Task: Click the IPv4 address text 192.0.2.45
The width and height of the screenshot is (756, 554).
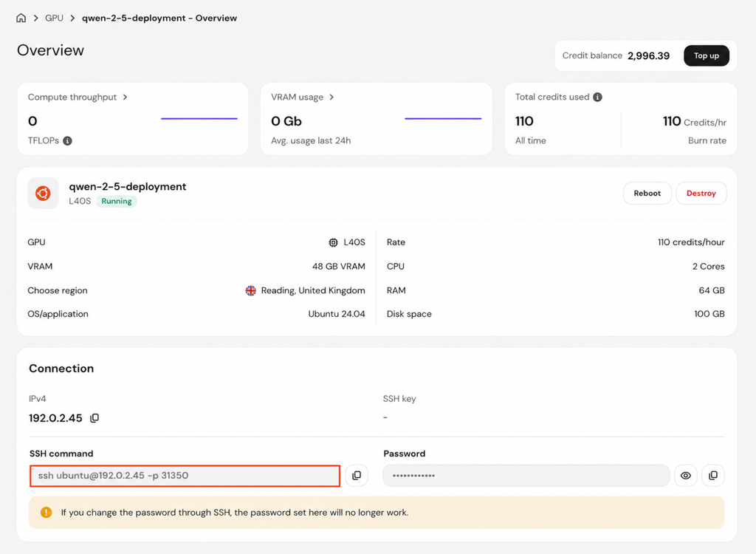Action: (55, 418)
